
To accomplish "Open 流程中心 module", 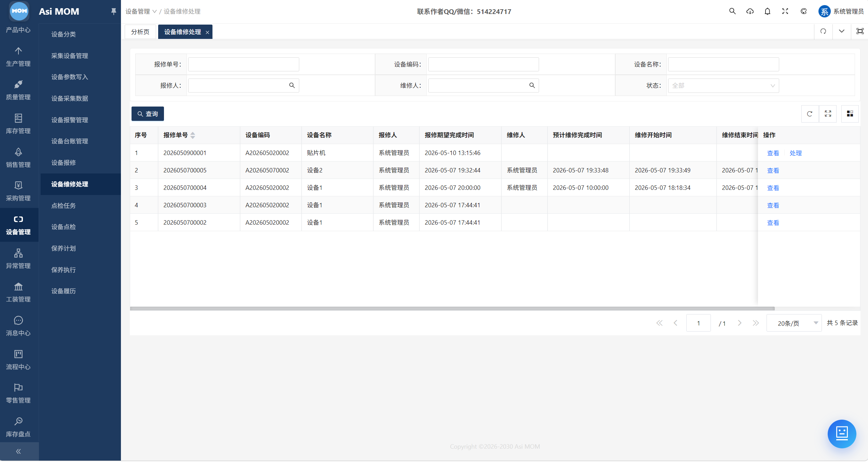I will tap(18, 360).
